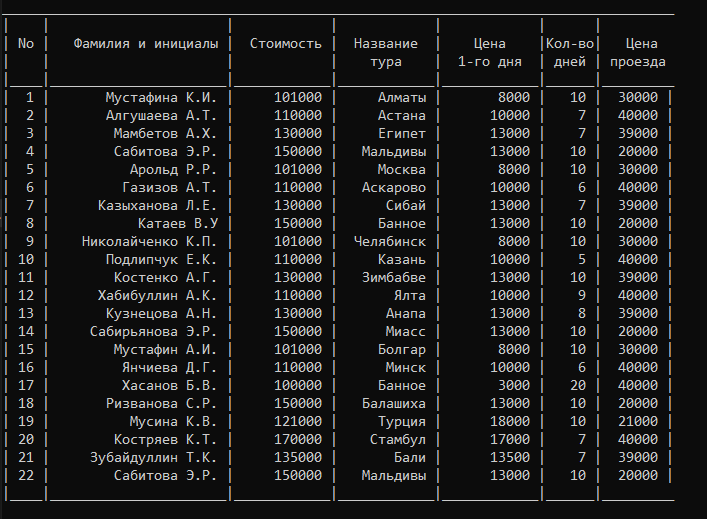707x519 pixels.
Task: Click the name Костенко А.Г.
Action: tap(165, 277)
